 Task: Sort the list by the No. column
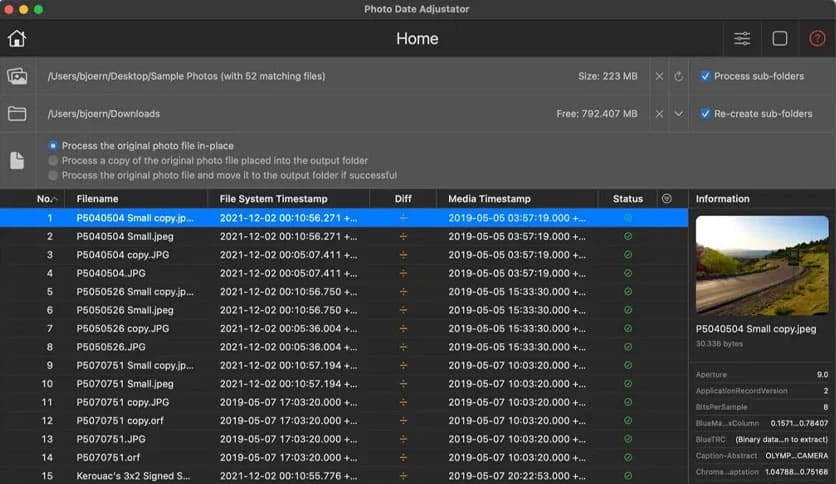tap(45, 199)
